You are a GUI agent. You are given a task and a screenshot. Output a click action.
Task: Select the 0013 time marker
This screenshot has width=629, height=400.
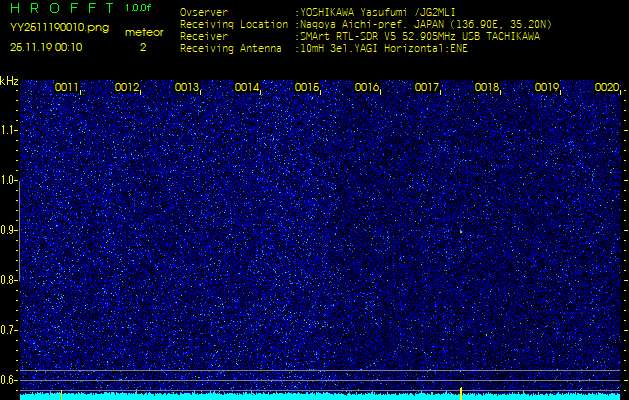(187, 88)
